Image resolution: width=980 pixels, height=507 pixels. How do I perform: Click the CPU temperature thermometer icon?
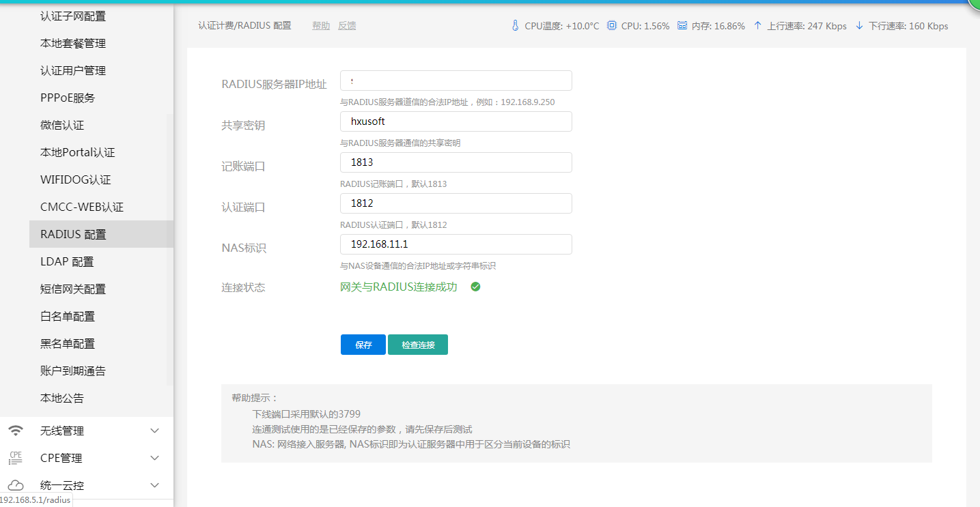point(515,26)
